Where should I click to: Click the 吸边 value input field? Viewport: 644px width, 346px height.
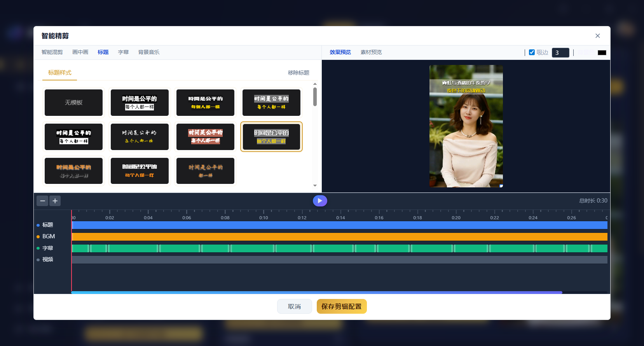coord(560,52)
